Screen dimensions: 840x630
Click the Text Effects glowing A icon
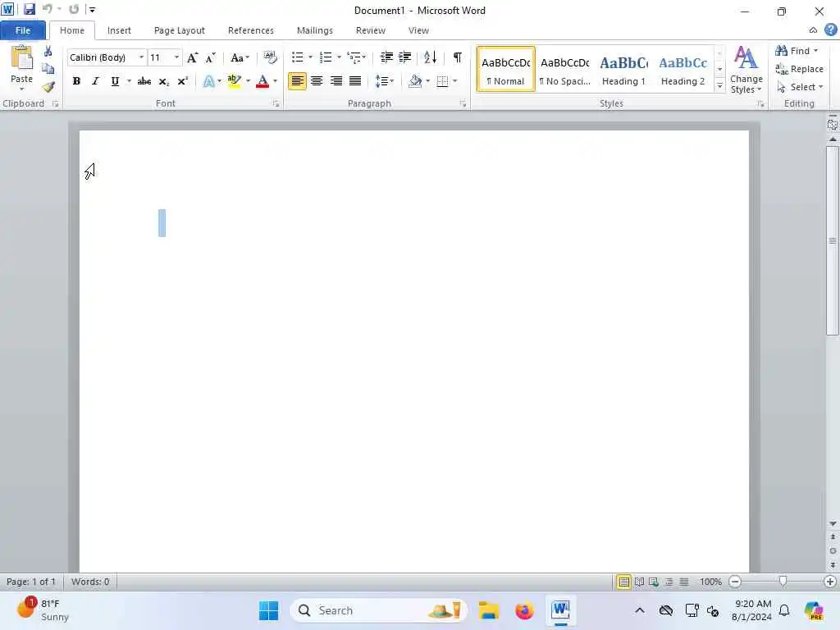(x=209, y=81)
